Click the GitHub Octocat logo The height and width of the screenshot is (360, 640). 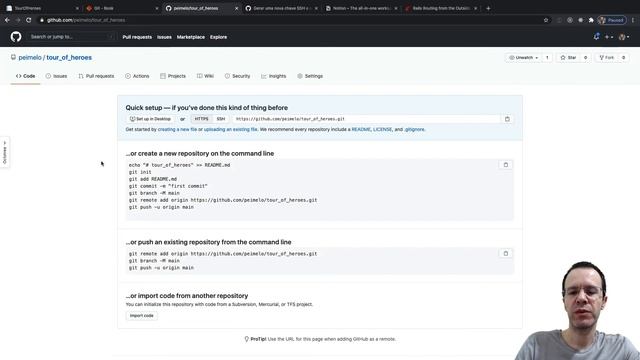tap(16, 37)
